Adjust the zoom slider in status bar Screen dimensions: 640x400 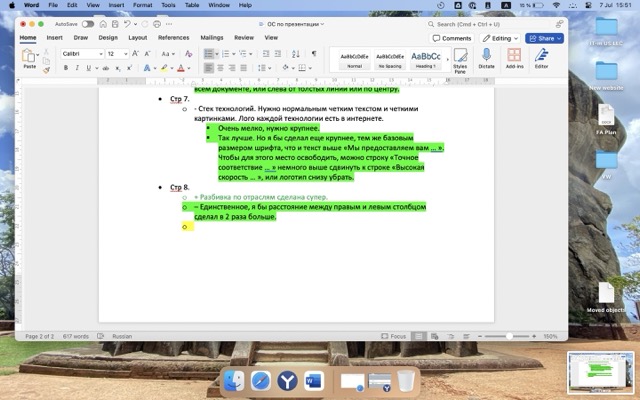click(510, 336)
